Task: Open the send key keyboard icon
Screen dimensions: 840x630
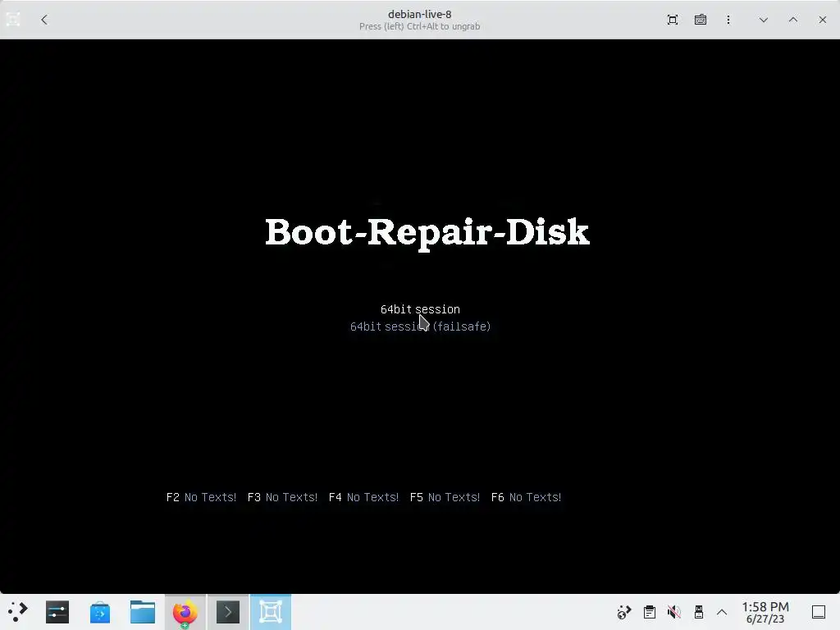Action: (x=701, y=20)
